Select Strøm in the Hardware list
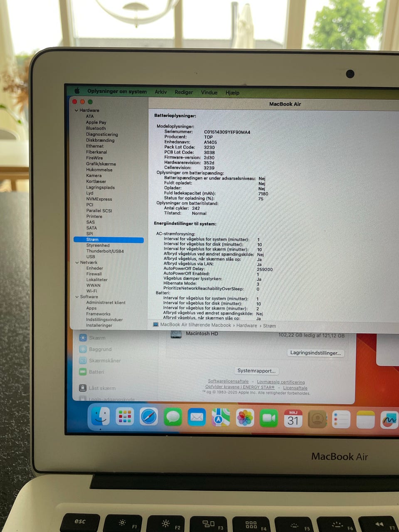399x532 pixels. pos(108,240)
